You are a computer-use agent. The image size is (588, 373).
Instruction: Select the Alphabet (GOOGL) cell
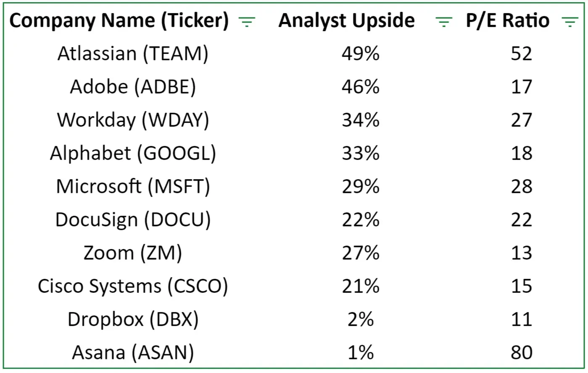point(133,153)
